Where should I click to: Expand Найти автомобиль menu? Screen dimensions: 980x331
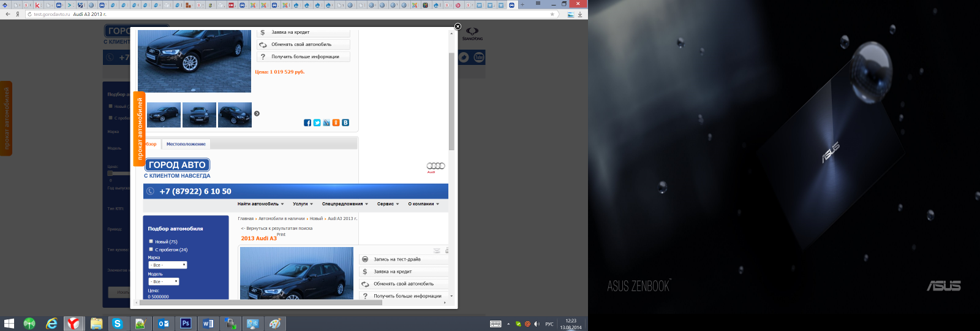click(x=260, y=204)
